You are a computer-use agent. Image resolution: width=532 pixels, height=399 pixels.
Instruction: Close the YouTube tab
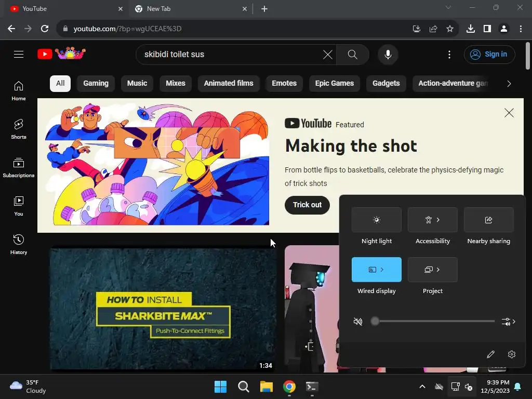tap(121, 9)
